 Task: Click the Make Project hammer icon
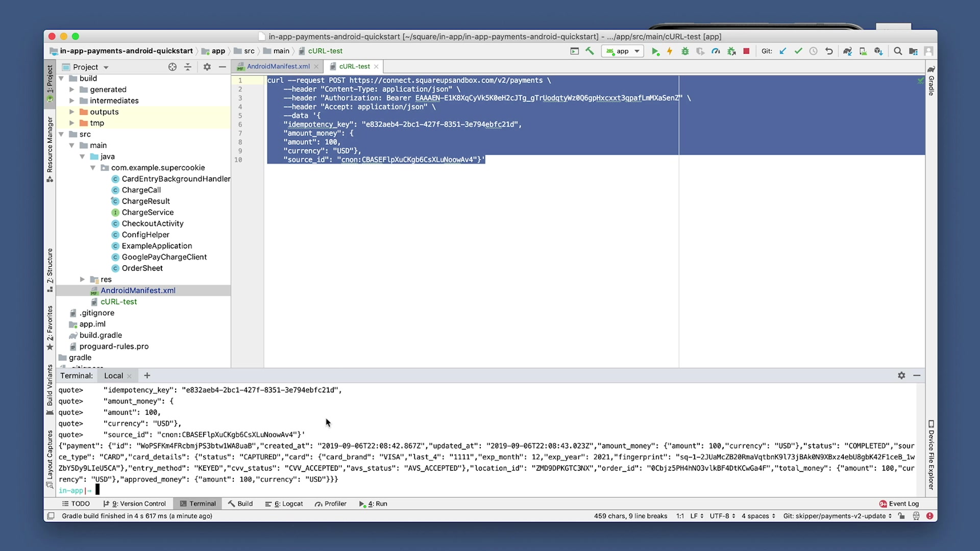(x=590, y=51)
